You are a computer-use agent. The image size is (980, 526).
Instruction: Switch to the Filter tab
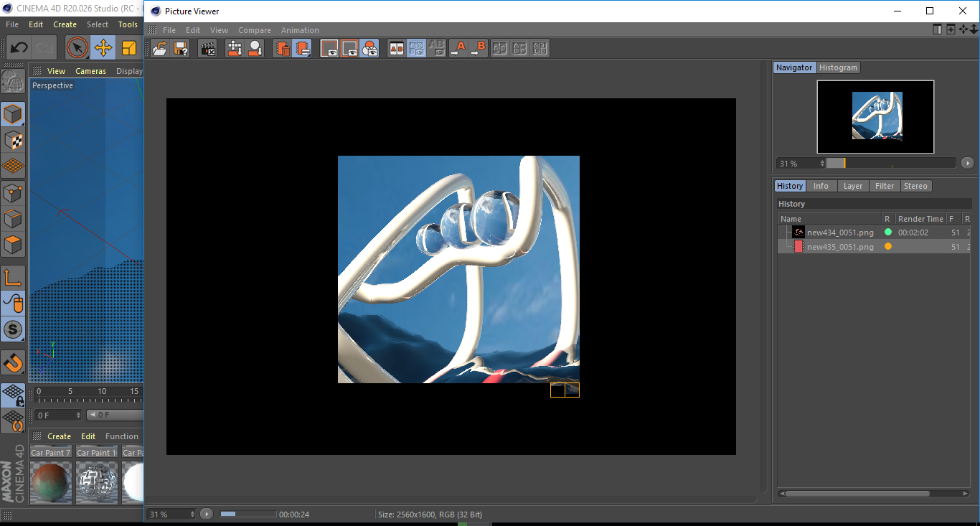click(x=885, y=186)
